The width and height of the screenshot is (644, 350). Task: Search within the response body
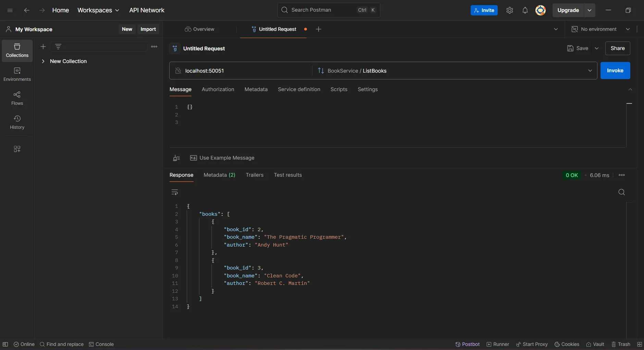click(622, 192)
